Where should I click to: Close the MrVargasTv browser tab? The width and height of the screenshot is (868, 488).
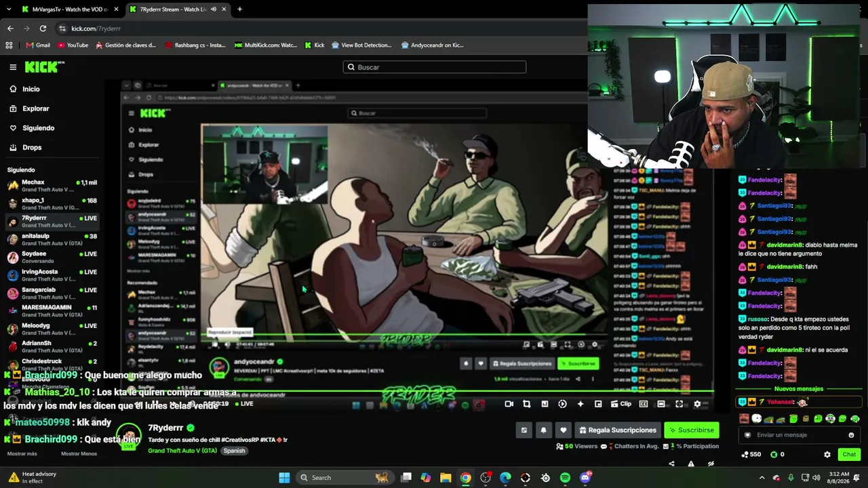pyautogui.click(x=116, y=9)
